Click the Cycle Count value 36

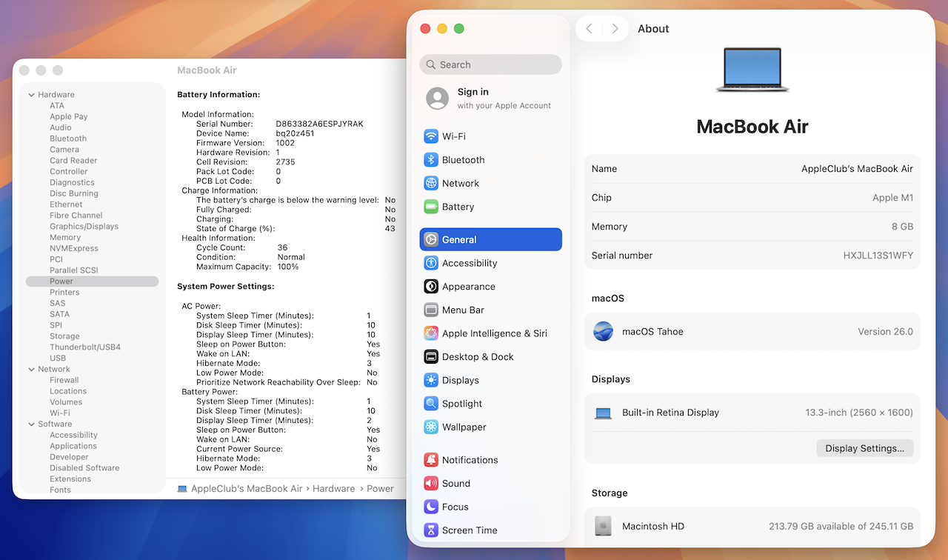click(x=282, y=247)
